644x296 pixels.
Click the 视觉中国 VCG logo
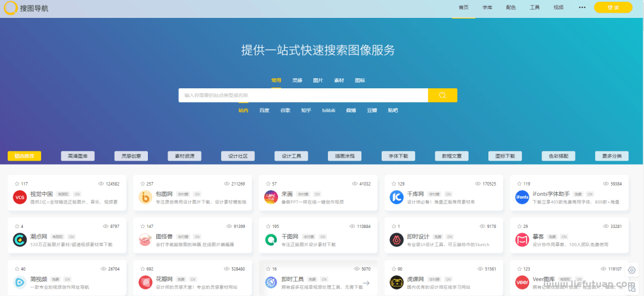tap(20, 198)
